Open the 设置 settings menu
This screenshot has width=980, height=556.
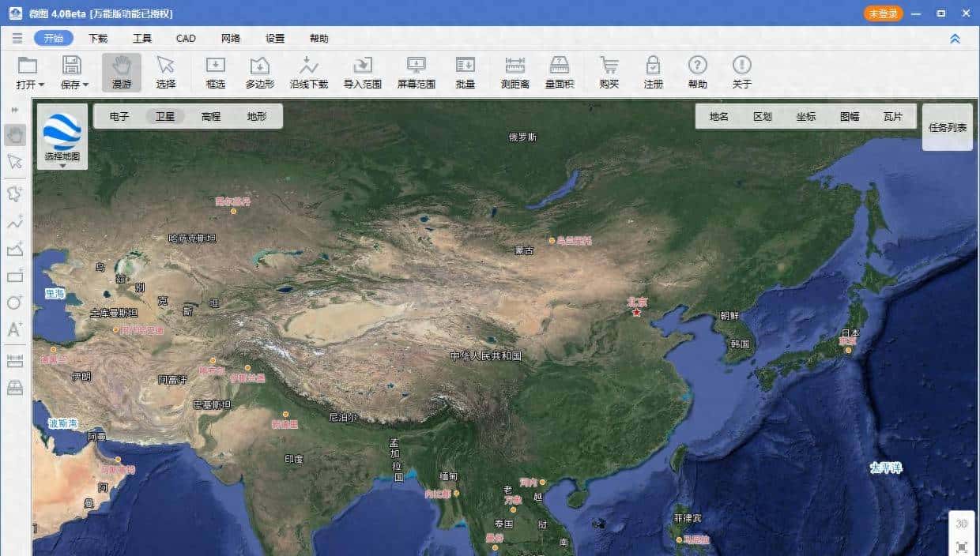pyautogui.click(x=273, y=38)
